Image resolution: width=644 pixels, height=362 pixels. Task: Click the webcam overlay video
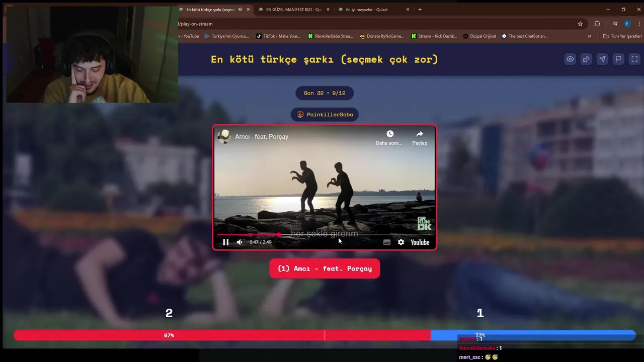tap(92, 55)
